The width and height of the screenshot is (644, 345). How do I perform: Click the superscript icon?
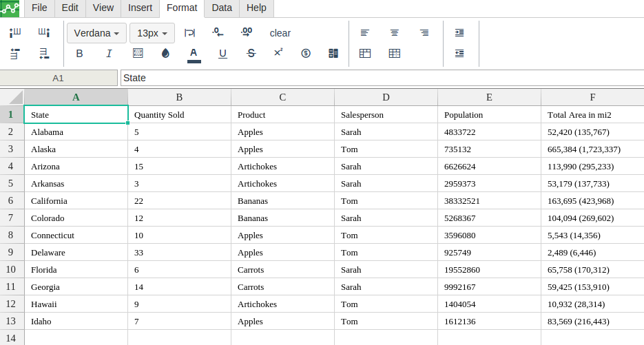(x=278, y=53)
